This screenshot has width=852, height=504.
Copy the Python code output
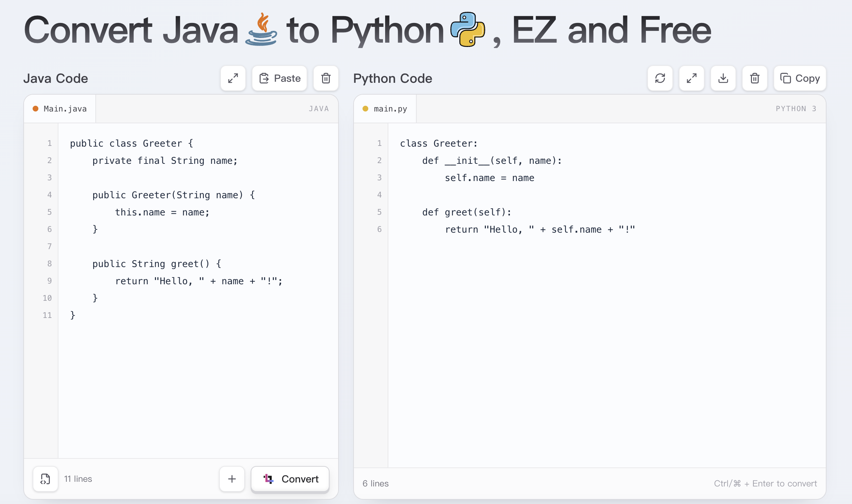coord(800,78)
